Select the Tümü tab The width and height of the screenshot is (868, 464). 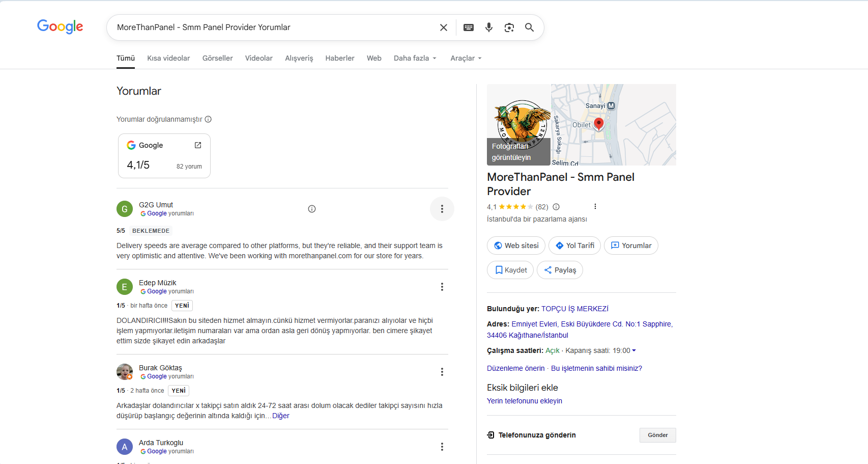pos(126,58)
